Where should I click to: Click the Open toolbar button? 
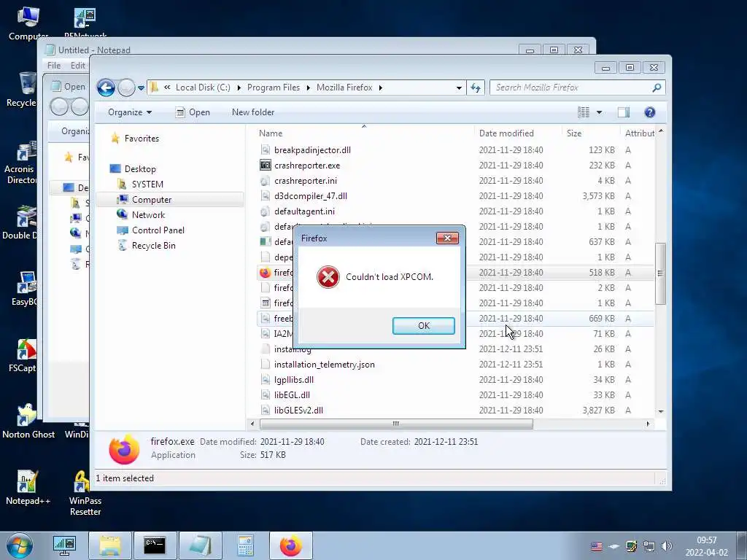click(193, 112)
